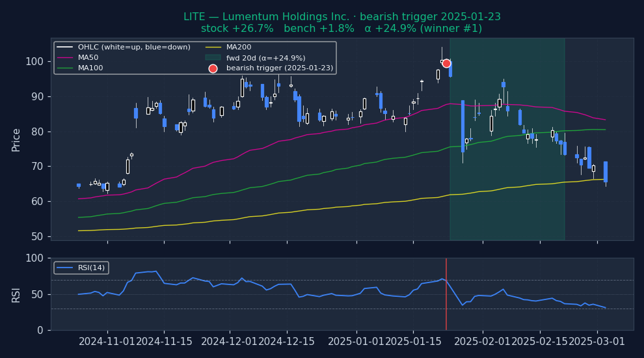Click the red bearish trigger marker on the price chart
Viewport: 644px width, 358px height.
(446, 63)
